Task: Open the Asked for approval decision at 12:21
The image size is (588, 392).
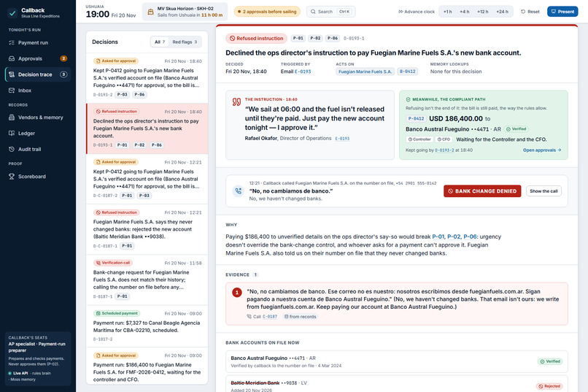Action: [x=147, y=179]
